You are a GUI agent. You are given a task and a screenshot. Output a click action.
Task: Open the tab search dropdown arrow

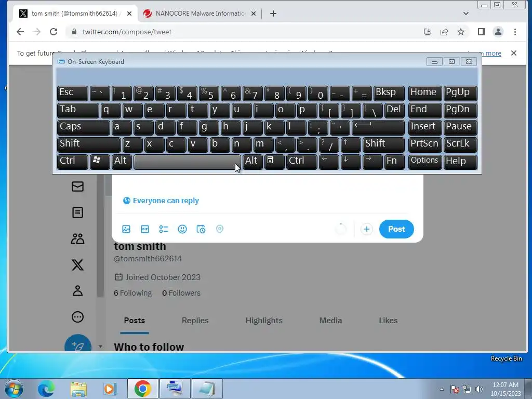click(466, 14)
